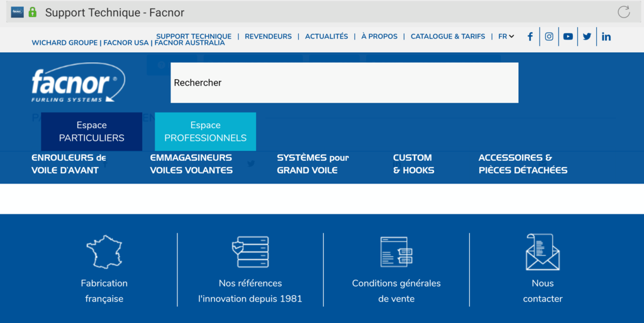Reload the page with the refresh icon
The height and width of the screenshot is (323, 644).
point(623,12)
